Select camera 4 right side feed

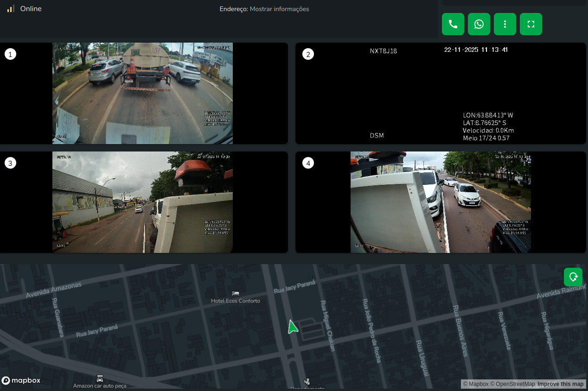click(441, 202)
